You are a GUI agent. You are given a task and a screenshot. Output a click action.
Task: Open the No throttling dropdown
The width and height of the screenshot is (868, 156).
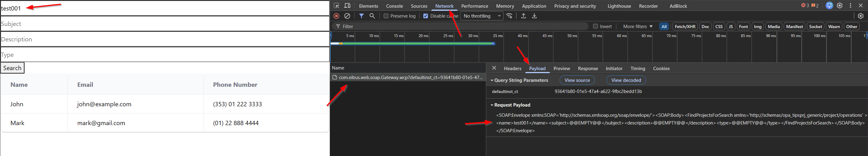coord(482,16)
